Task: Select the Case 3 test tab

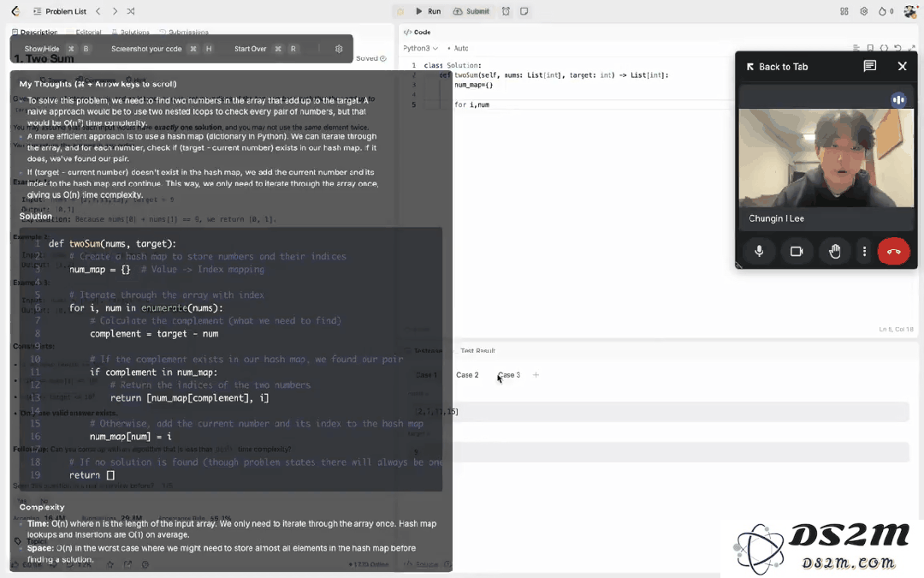Action: click(x=509, y=375)
